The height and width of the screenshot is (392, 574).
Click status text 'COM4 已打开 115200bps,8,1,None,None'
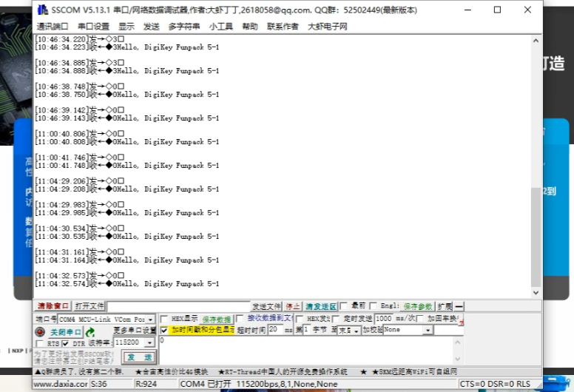pyautogui.click(x=259, y=384)
